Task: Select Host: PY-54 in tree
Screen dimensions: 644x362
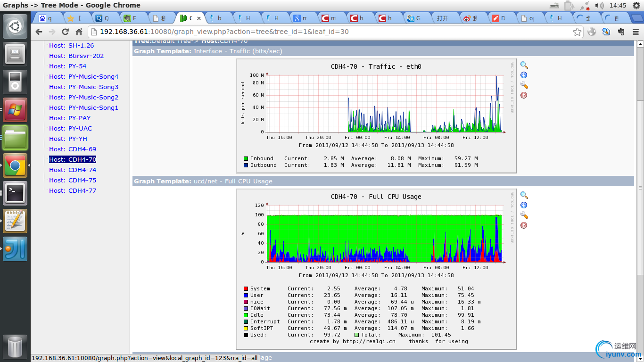Action: pos(68,66)
